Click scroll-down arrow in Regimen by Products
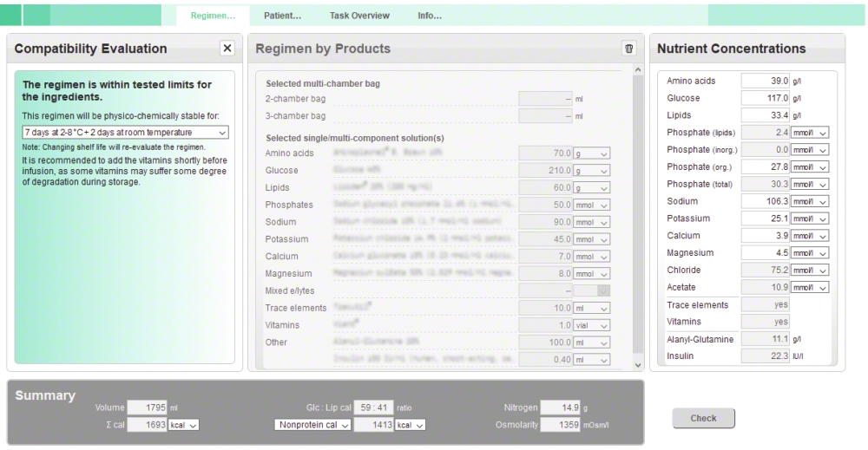Screen dimensions: 868x450 [638, 365]
